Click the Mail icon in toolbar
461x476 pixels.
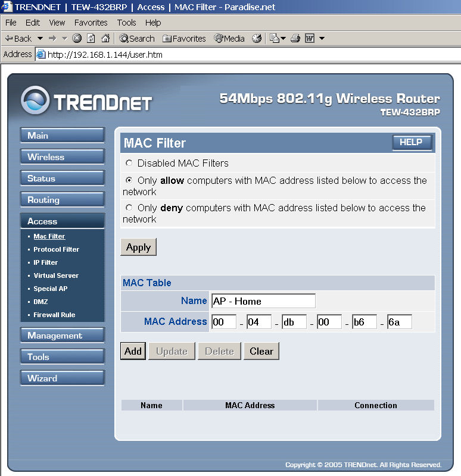click(274, 38)
